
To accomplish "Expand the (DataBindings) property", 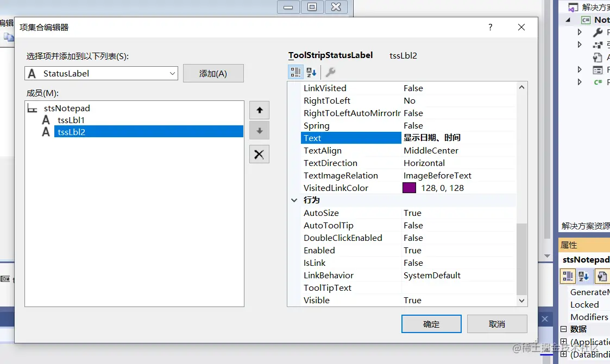I will pyautogui.click(x=564, y=354).
